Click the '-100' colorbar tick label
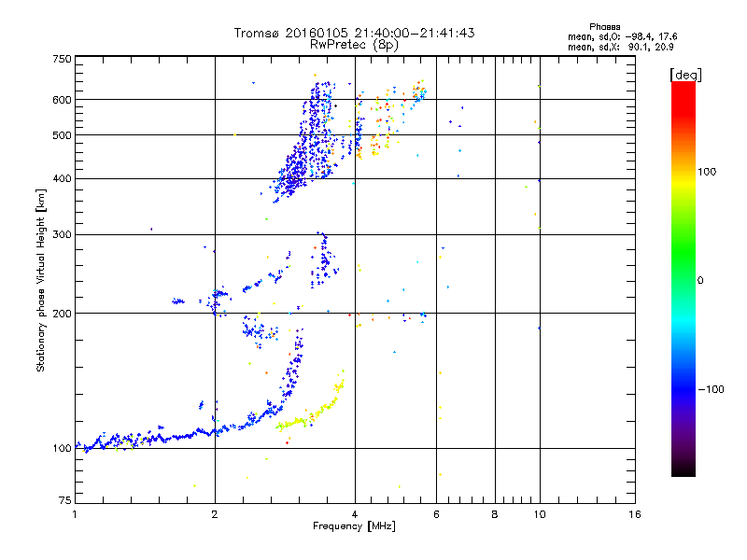The image size is (747, 560). click(x=711, y=389)
